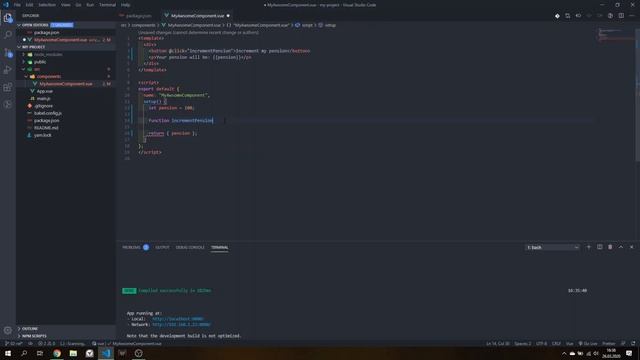Screen dimensions: 640x360
Task: Split the editor to the right
Action: (x=621, y=16)
